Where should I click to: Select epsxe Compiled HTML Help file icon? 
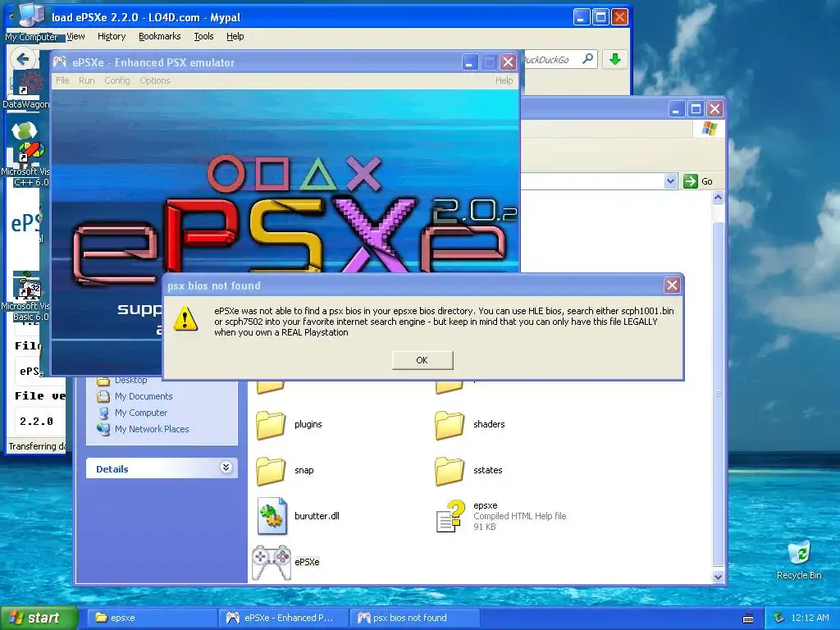[450, 516]
